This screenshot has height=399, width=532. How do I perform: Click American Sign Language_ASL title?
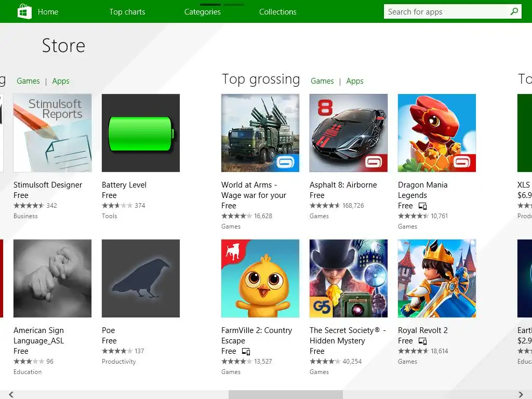(x=38, y=336)
